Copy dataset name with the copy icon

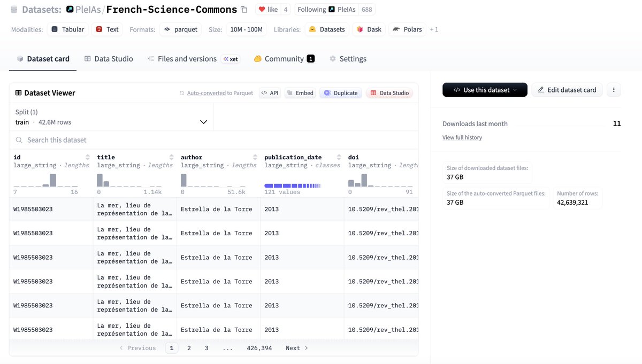coord(244,10)
